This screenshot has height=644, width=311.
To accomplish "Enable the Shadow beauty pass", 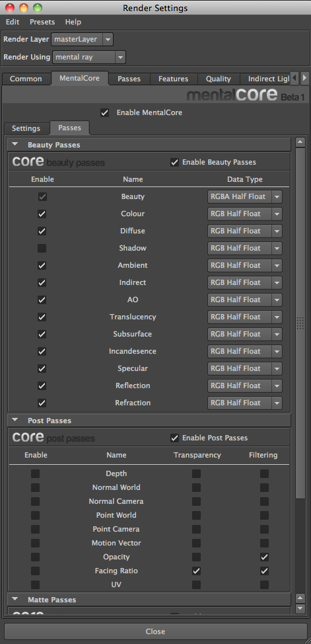I will coord(42,248).
